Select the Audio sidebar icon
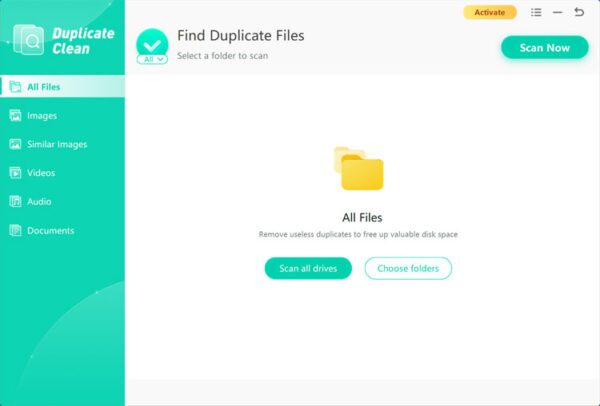 point(15,202)
